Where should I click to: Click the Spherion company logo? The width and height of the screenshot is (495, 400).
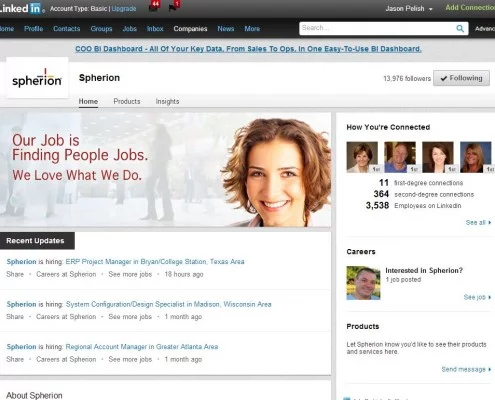point(37,78)
